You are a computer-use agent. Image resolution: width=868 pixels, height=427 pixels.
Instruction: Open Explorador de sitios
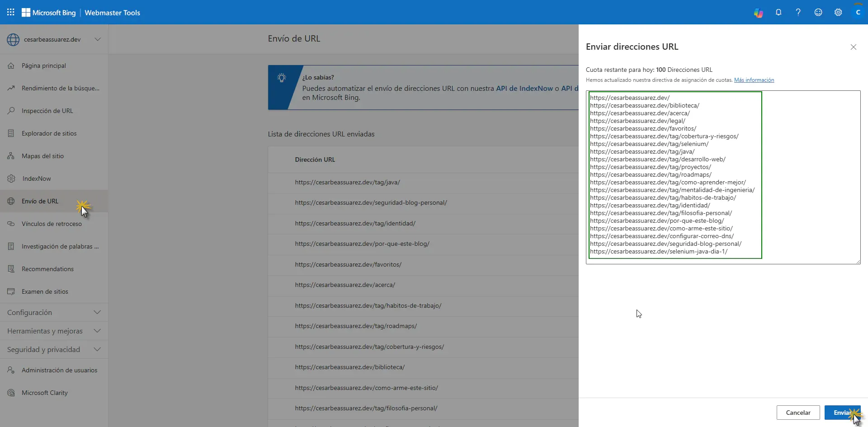click(x=48, y=133)
